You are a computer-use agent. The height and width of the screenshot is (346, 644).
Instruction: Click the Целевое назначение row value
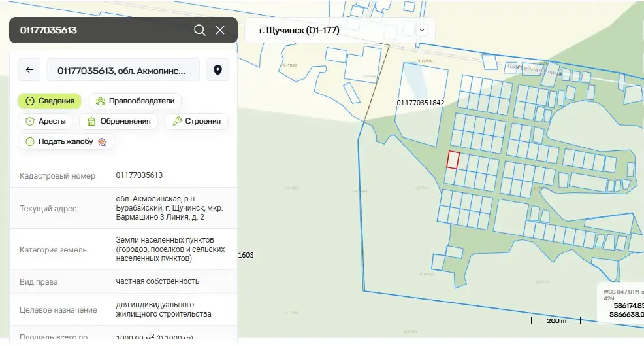click(163, 309)
